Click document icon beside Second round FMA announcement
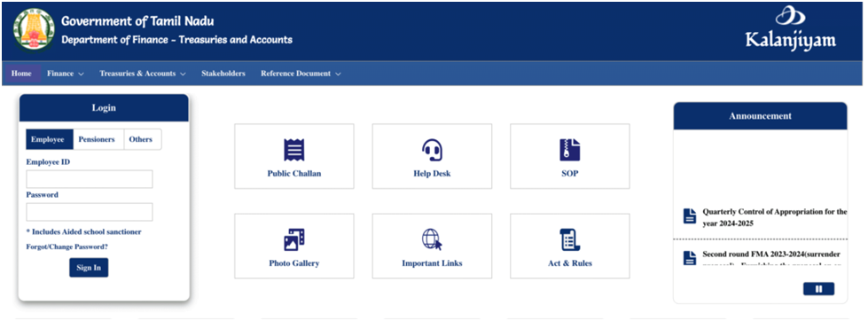Image resolution: width=868 pixels, height=321 pixels. (x=689, y=258)
